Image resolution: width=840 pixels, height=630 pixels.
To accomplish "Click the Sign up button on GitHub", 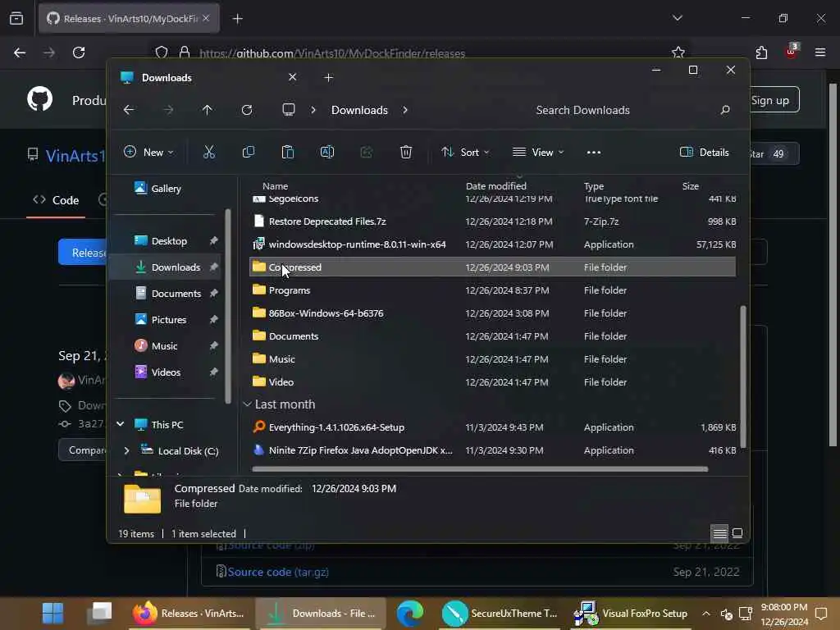I will [769, 100].
